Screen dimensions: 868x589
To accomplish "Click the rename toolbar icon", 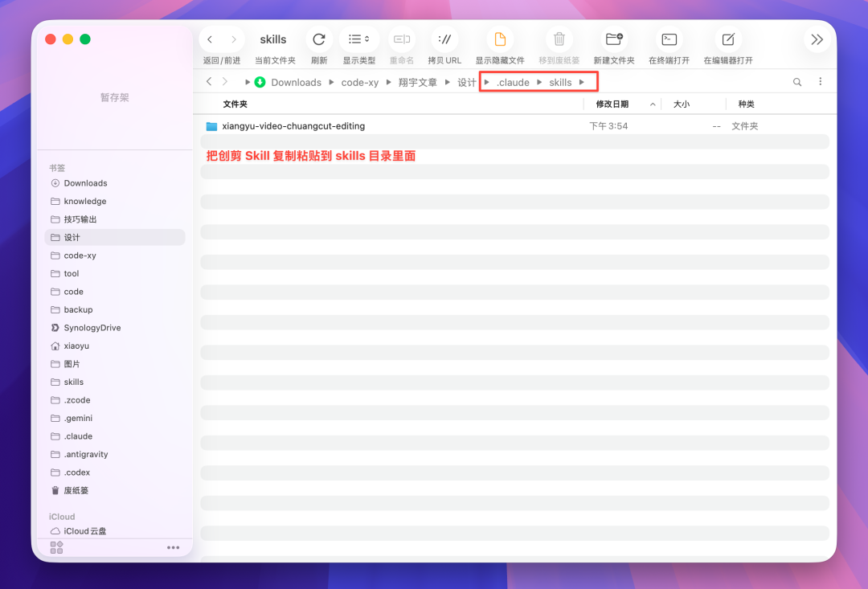I will [x=401, y=39].
